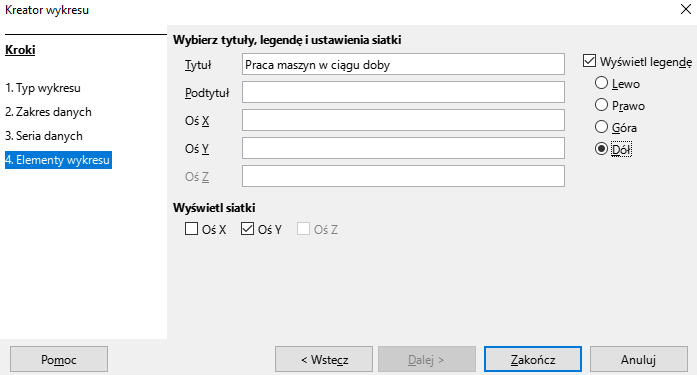Image resolution: width=697 pixels, height=375 pixels.
Task: Disable the Oś Y grid checkbox
Action: click(x=248, y=229)
